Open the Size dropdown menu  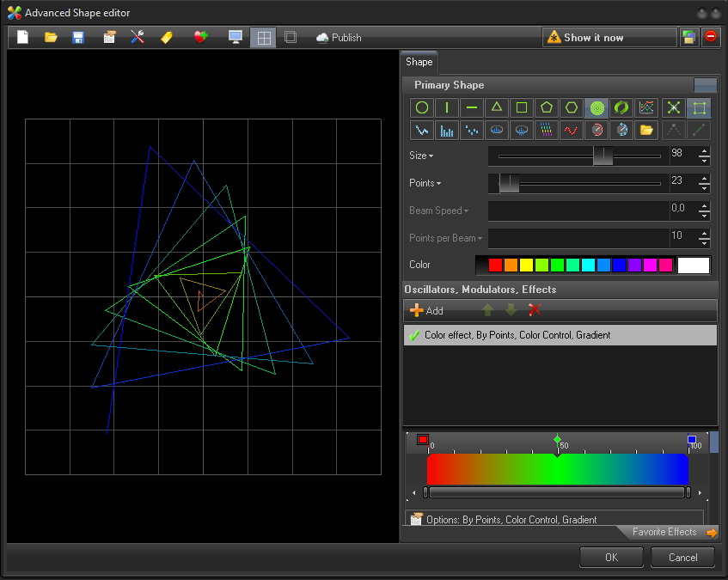(x=421, y=156)
